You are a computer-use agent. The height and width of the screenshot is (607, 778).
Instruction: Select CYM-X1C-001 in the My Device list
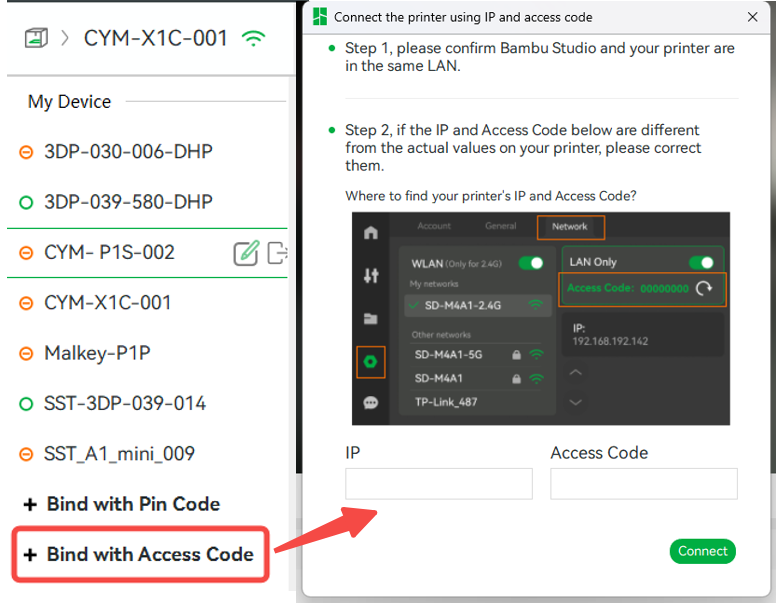107,303
